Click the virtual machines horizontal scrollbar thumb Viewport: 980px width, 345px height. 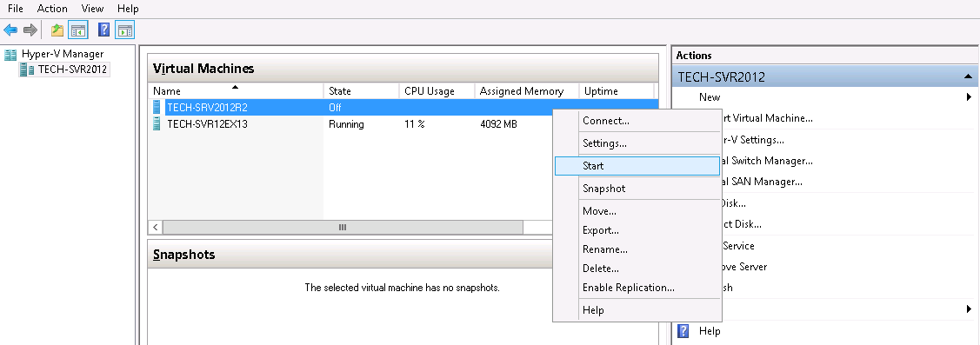tap(343, 228)
